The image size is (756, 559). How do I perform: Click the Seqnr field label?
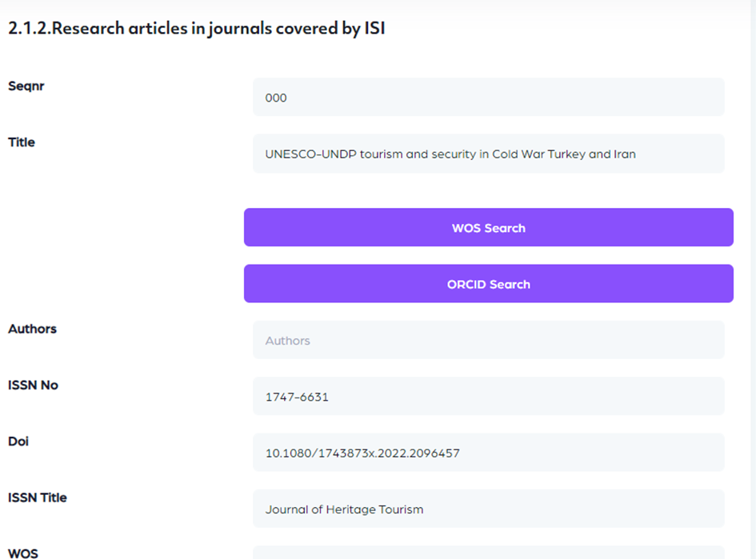coord(26,86)
